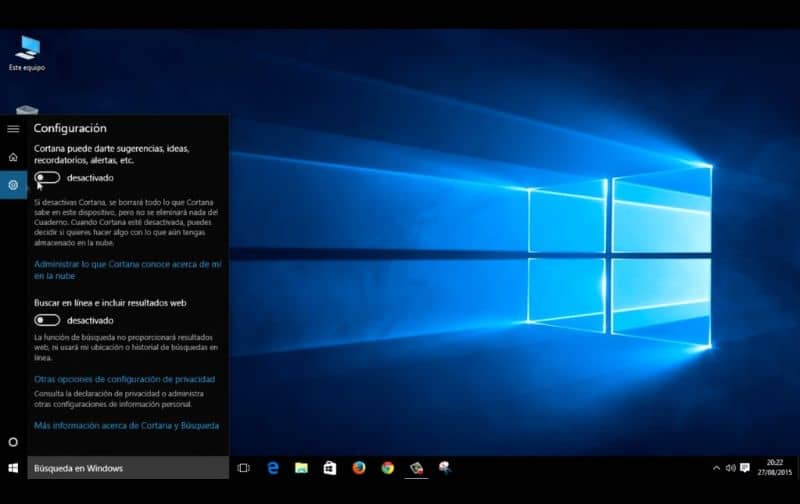Viewport: 800px width, 504px height.
Task: Open the Action Center notifications icon
Action: [x=745, y=468]
